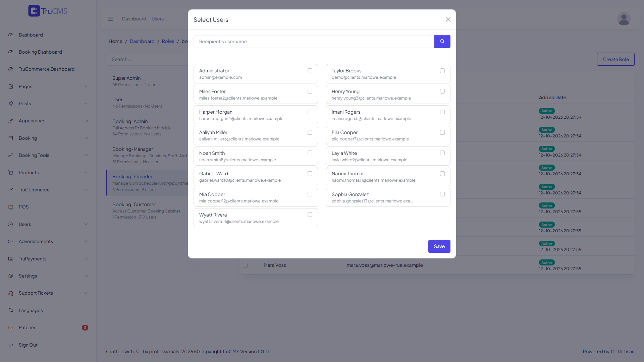The width and height of the screenshot is (644, 362).
Task: Toggle the hamburger menu icon
Action: click(x=111, y=19)
